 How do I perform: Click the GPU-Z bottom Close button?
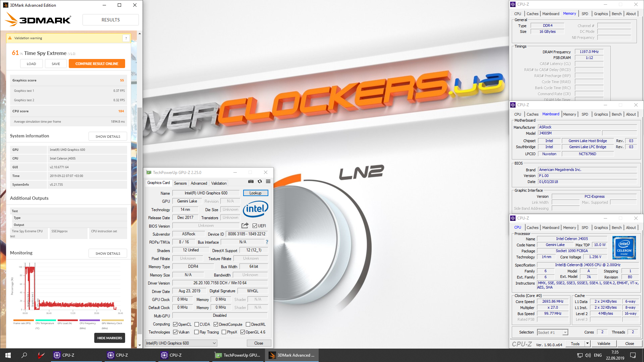coord(259,343)
